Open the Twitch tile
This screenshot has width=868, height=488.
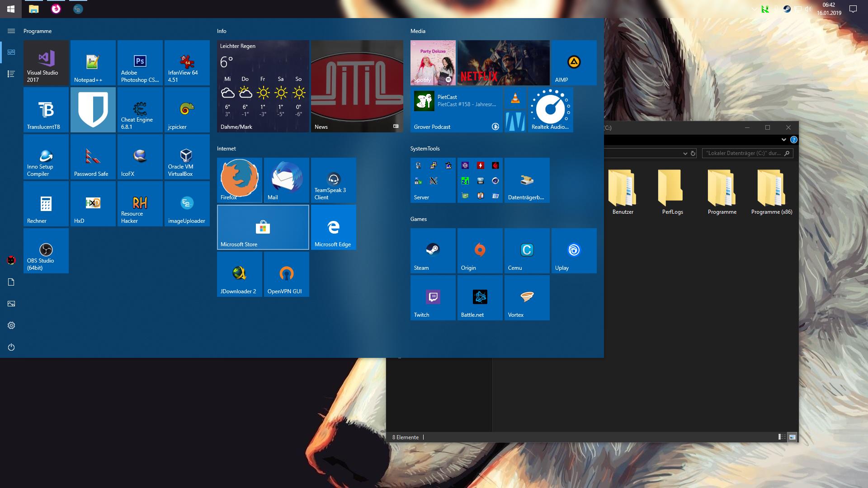pos(433,298)
